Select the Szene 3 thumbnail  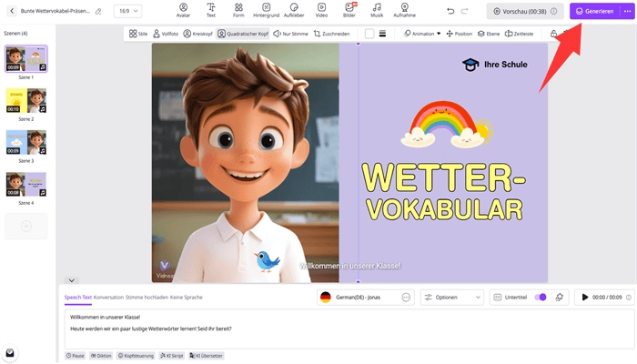[26, 143]
